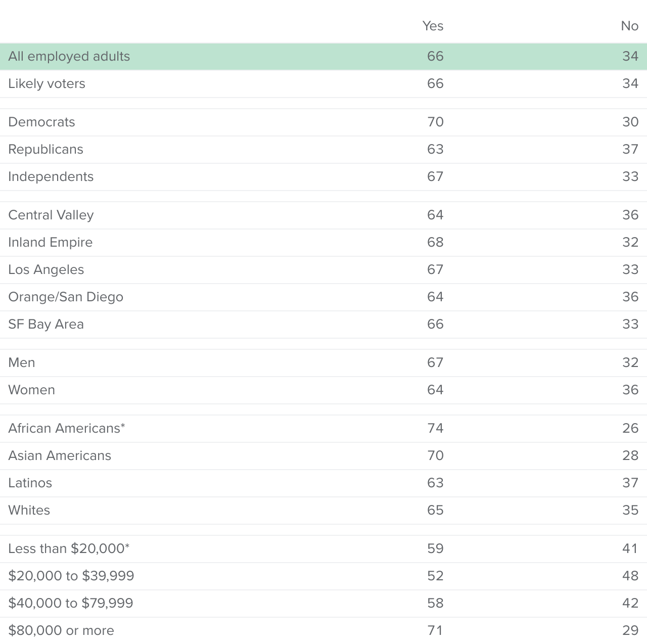Select the Orange/San Diego row label

coord(66,297)
